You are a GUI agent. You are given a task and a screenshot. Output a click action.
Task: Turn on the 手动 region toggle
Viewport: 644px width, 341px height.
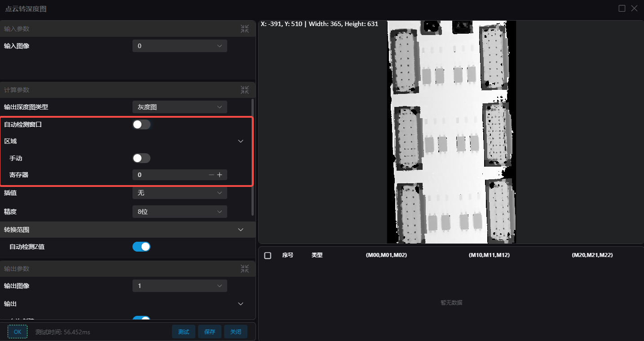(x=141, y=158)
